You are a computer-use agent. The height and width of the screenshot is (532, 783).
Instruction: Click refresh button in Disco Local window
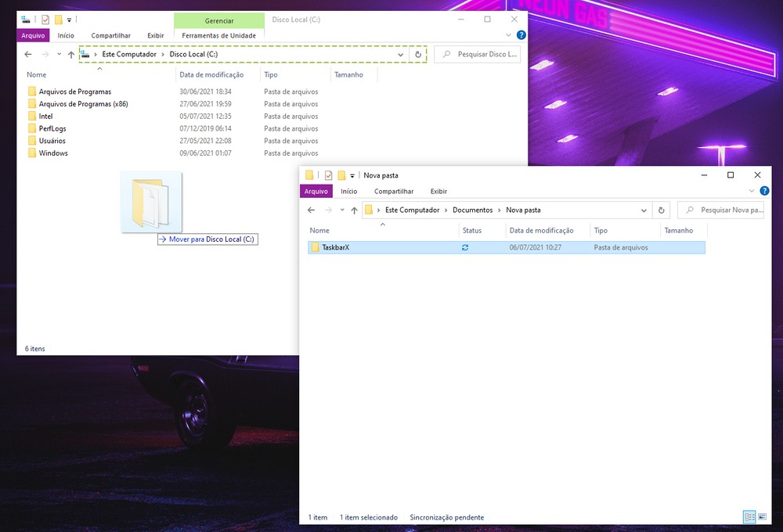(x=418, y=55)
